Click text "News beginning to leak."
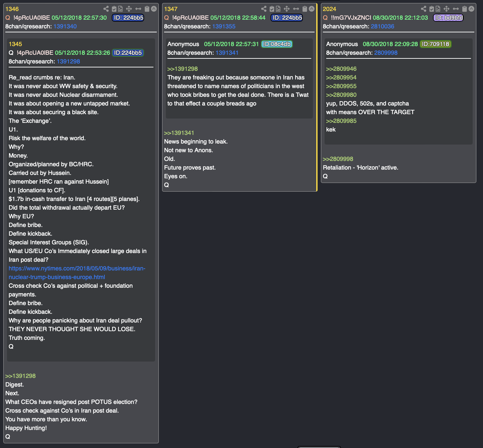 tap(196, 142)
